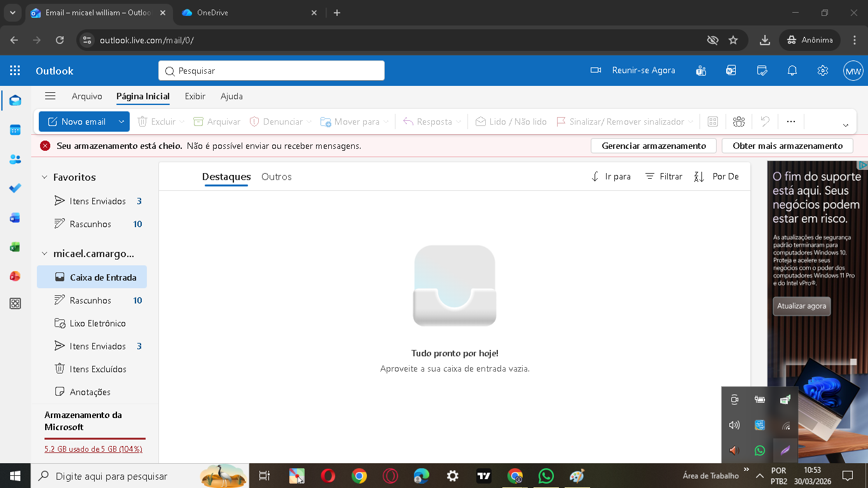Click the red storage usage bar
Image resolution: width=868 pixels, height=488 pixels.
[x=95, y=438]
